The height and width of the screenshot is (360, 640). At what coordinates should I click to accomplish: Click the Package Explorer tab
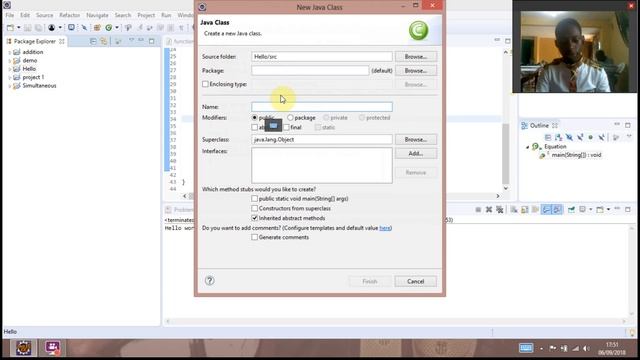coord(35,41)
